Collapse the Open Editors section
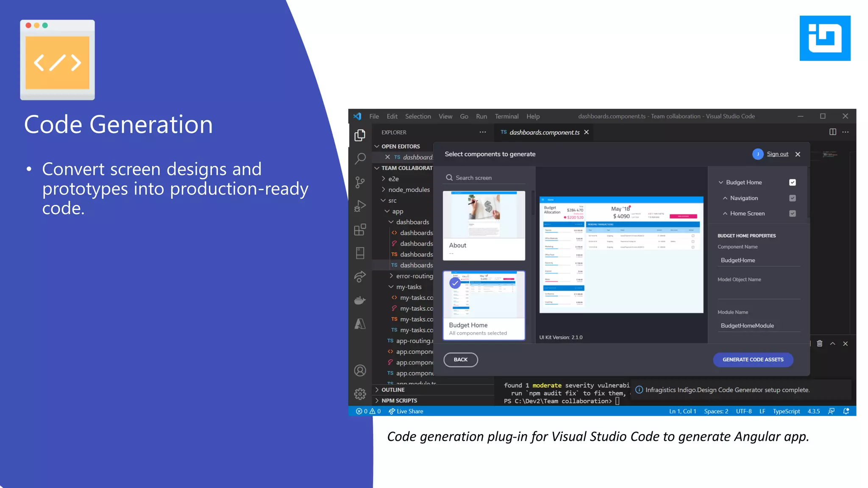This screenshot has width=868, height=488. click(x=376, y=147)
